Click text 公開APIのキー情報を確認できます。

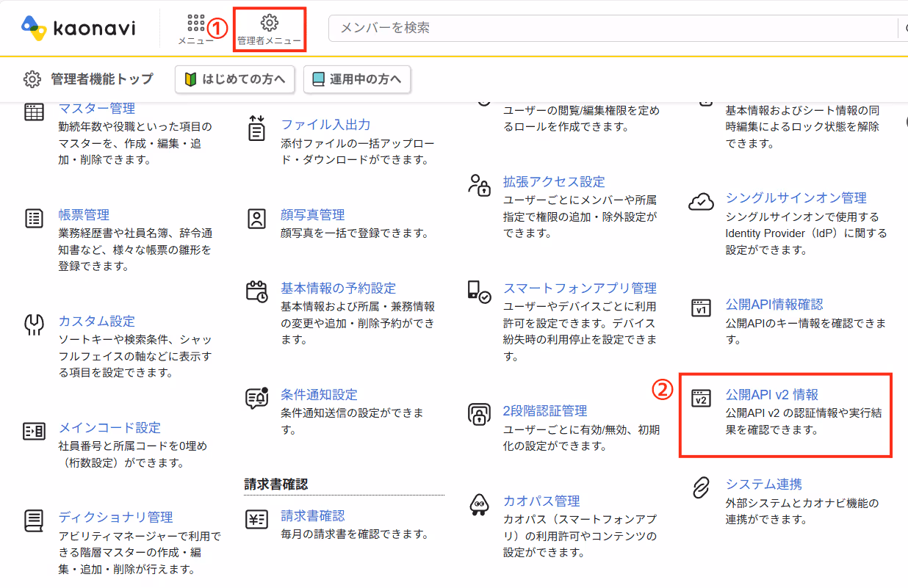(806, 331)
